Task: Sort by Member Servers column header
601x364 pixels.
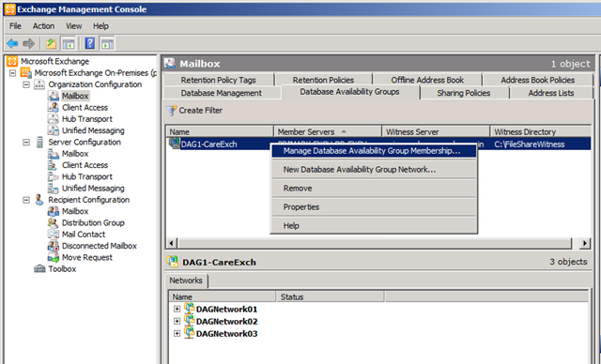Action: coord(328,131)
